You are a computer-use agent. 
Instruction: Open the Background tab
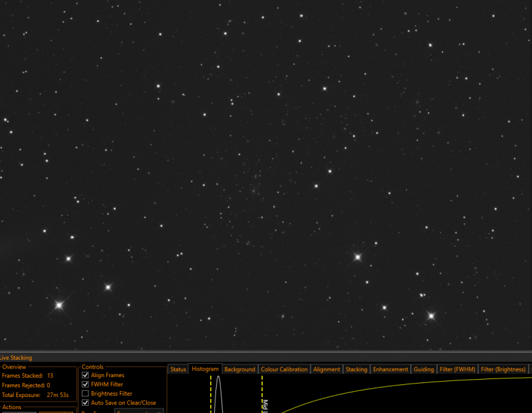pos(239,369)
